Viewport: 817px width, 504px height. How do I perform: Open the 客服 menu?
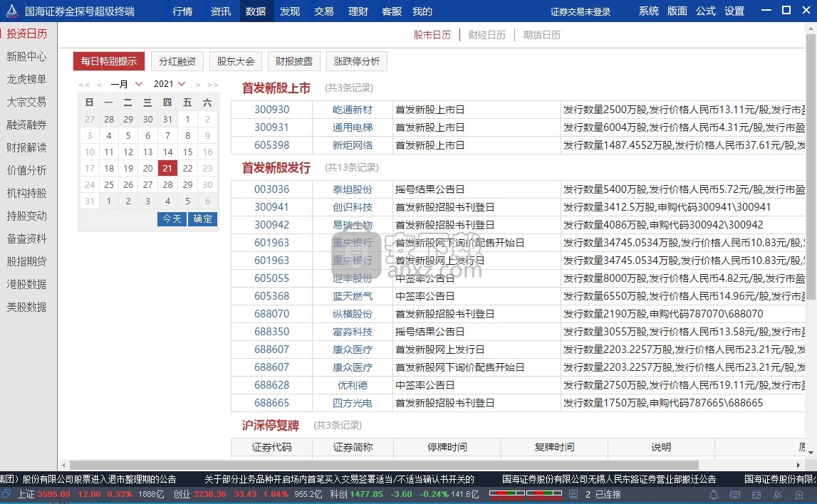click(x=391, y=11)
